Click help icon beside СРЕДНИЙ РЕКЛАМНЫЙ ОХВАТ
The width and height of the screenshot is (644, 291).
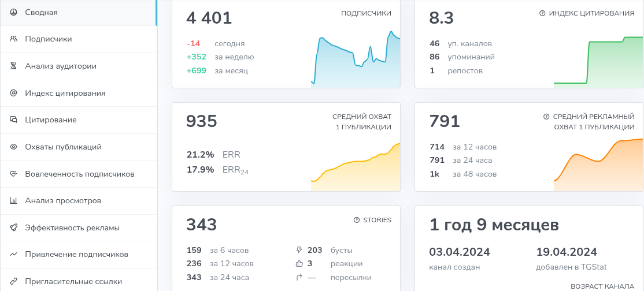pos(546,117)
